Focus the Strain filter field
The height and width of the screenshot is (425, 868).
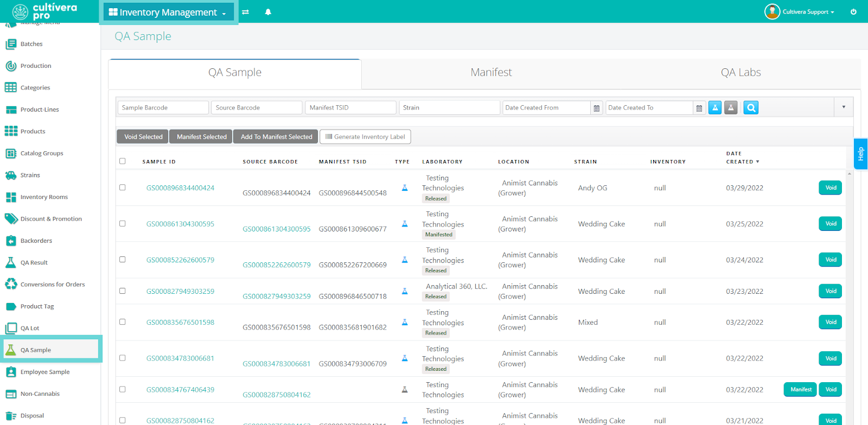coord(449,108)
